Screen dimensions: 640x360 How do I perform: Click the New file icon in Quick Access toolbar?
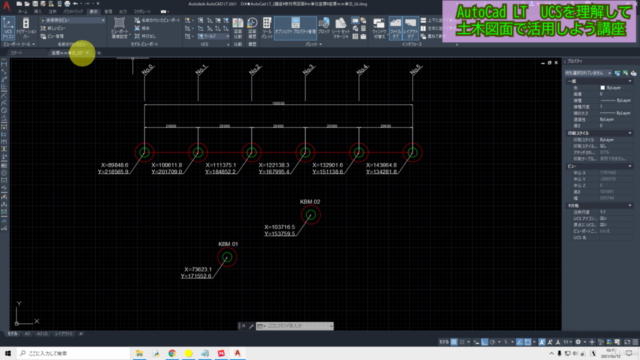[x=19, y=4]
